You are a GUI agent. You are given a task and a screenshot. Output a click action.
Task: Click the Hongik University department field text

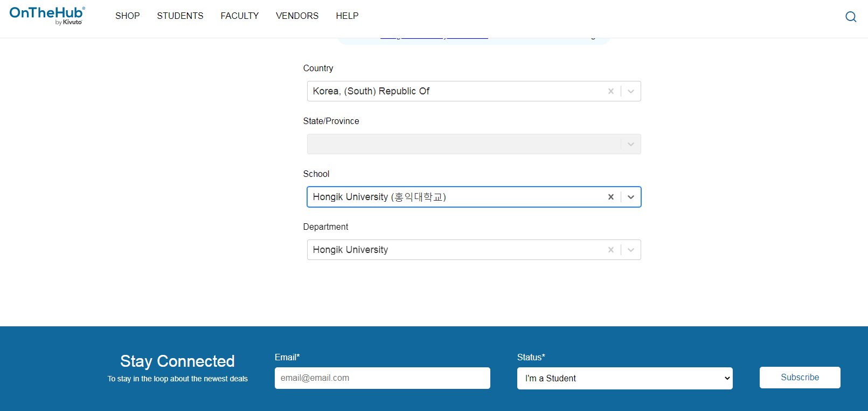tap(350, 250)
